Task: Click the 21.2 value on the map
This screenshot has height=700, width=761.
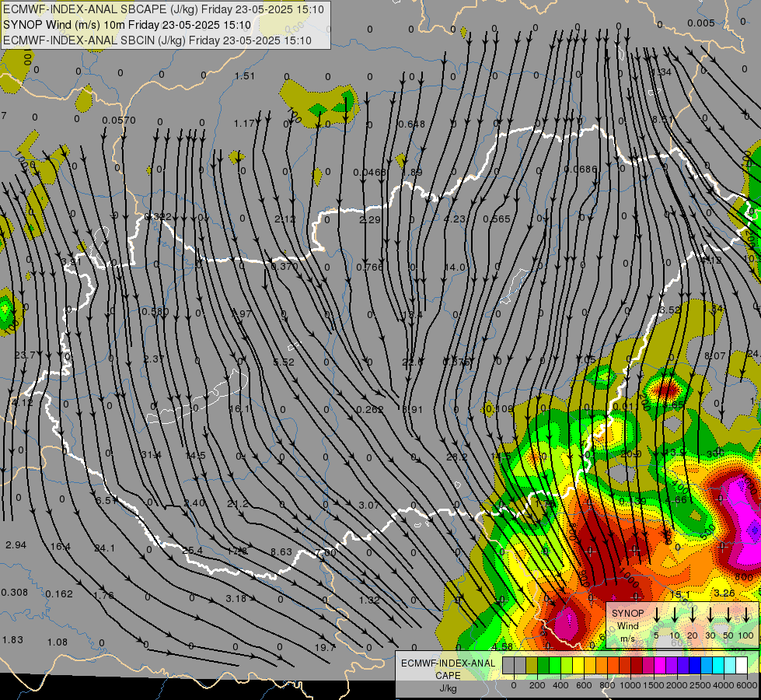Action: pyautogui.click(x=238, y=504)
